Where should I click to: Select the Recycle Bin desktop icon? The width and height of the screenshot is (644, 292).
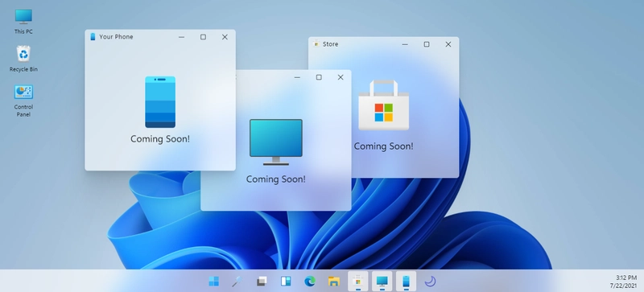coord(23,59)
